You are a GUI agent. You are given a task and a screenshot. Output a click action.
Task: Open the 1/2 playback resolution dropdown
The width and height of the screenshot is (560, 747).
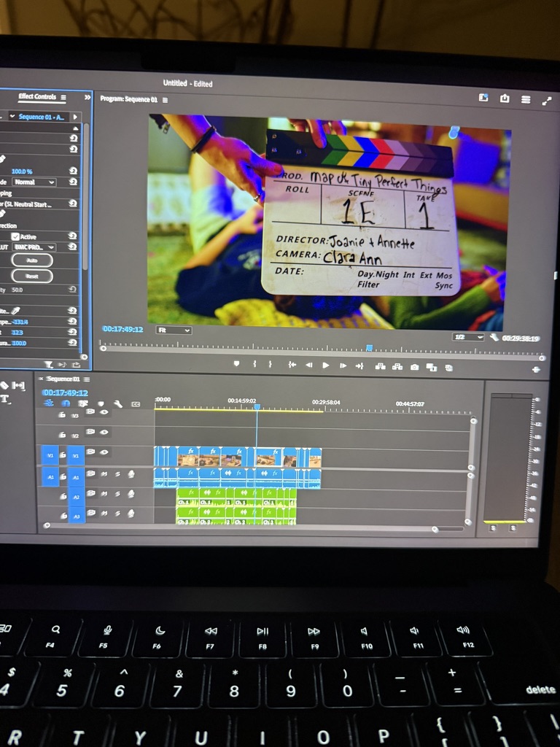click(x=468, y=337)
